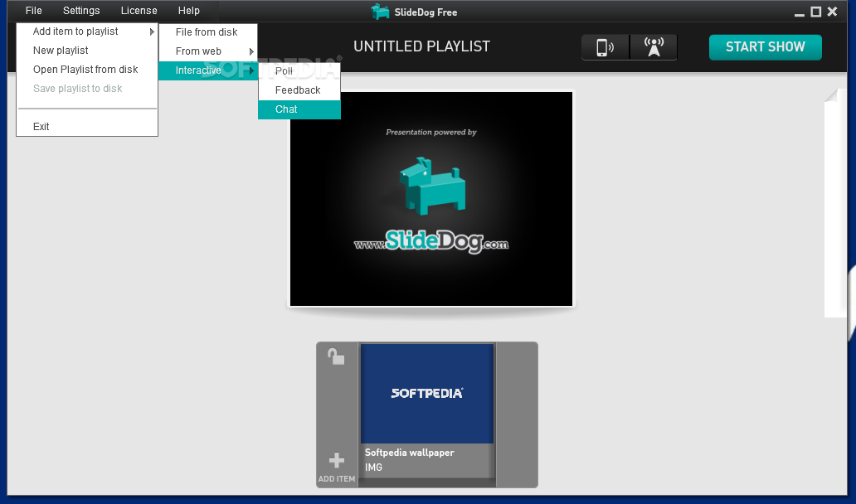
Task: Select File from disk option
Action: pyautogui.click(x=208, y=32)
